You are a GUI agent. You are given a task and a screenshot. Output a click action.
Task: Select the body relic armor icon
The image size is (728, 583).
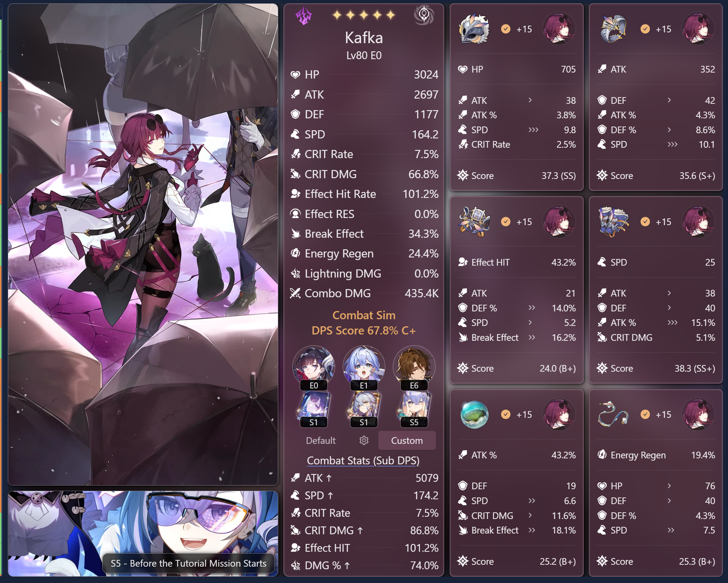point(474,222)
